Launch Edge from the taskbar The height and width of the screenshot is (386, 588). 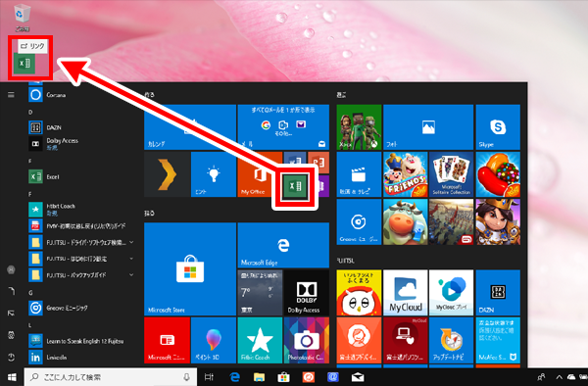(x=234, y=377)
